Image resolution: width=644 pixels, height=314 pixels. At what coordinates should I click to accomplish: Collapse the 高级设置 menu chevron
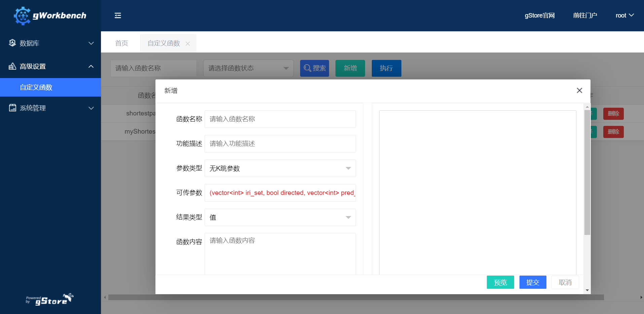(91, 66)
